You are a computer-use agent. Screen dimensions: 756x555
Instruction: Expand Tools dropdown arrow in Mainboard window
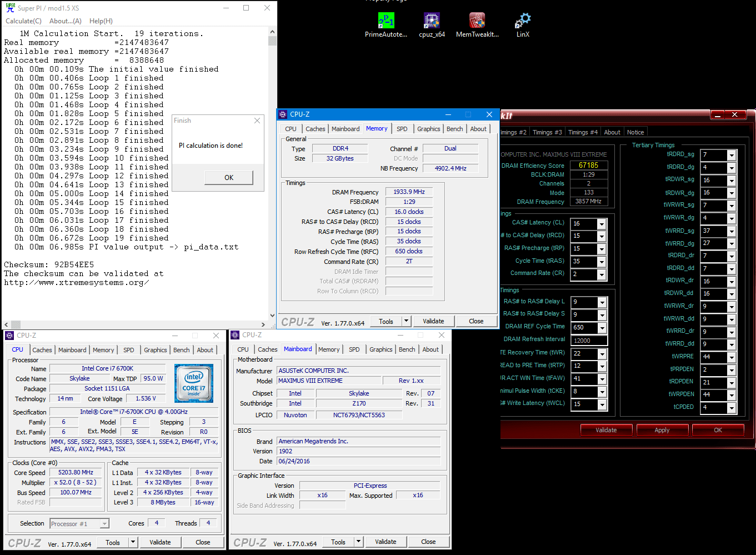click(x=358, y=542)
